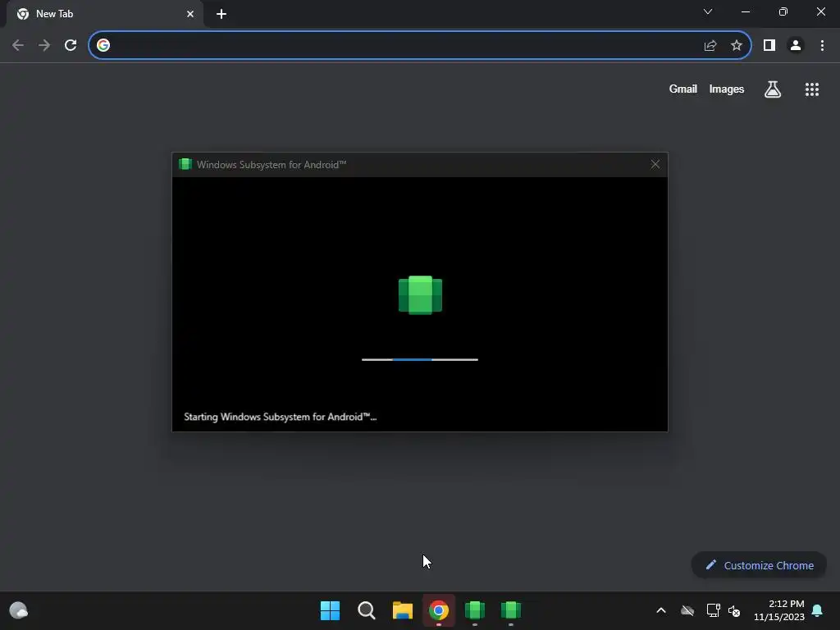The width and height of the screenshot is (840, 630).
Task: Restore down the Chrome window
Action: pos(783,11)
